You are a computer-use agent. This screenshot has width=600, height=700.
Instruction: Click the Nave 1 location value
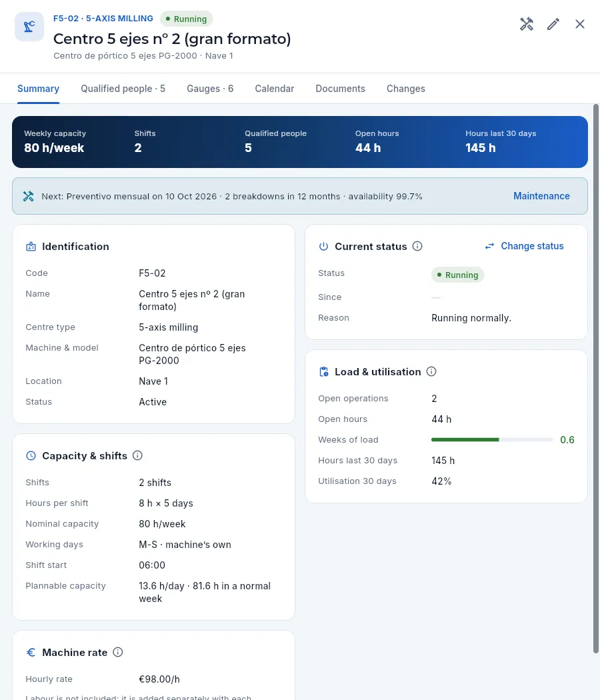pyautogui.click(x=153, y=381)
